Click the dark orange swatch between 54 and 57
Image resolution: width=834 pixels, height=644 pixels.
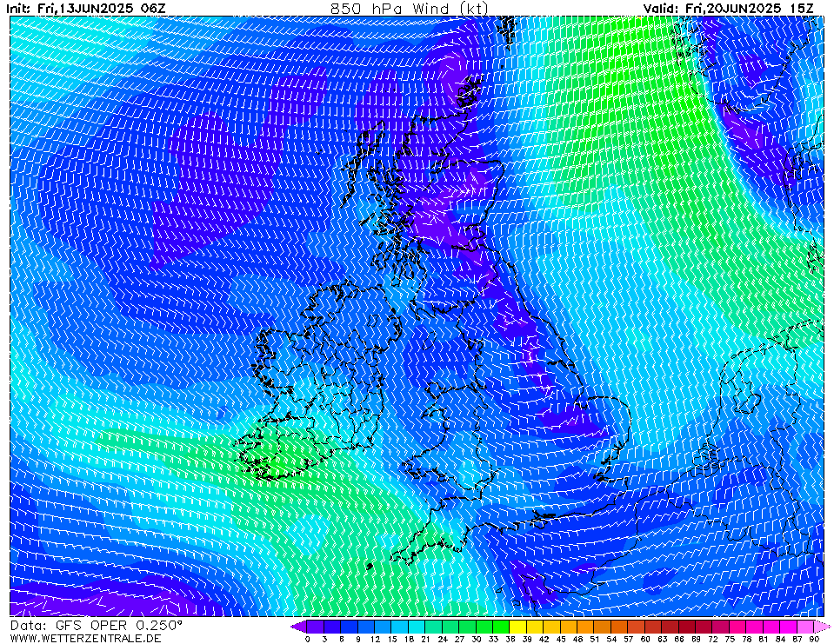[620, 627]
